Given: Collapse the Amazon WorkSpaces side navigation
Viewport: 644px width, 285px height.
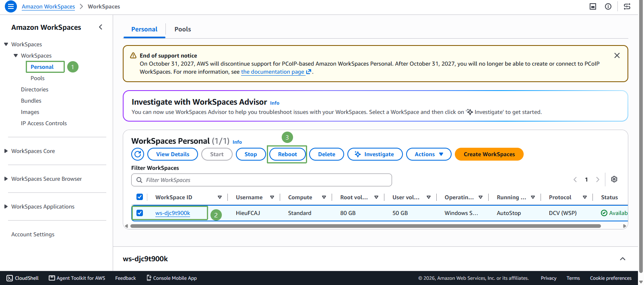Looking at the screenshot, I should (x=101, y=27).
